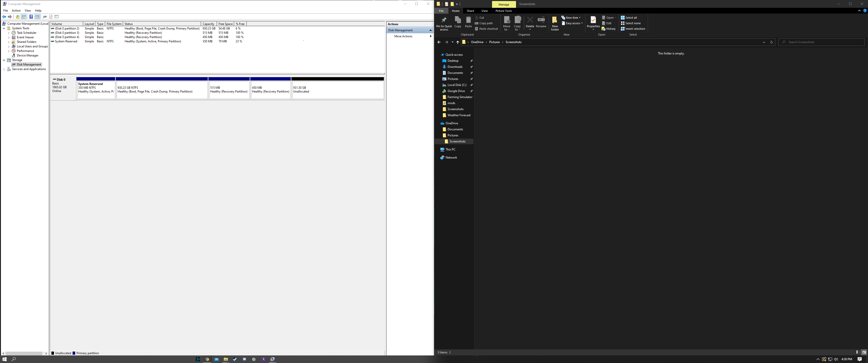Viewport: 868px width, 363px height.
Task: Click the Properties checkmark toolbar icon
Action: click(51, 17)
